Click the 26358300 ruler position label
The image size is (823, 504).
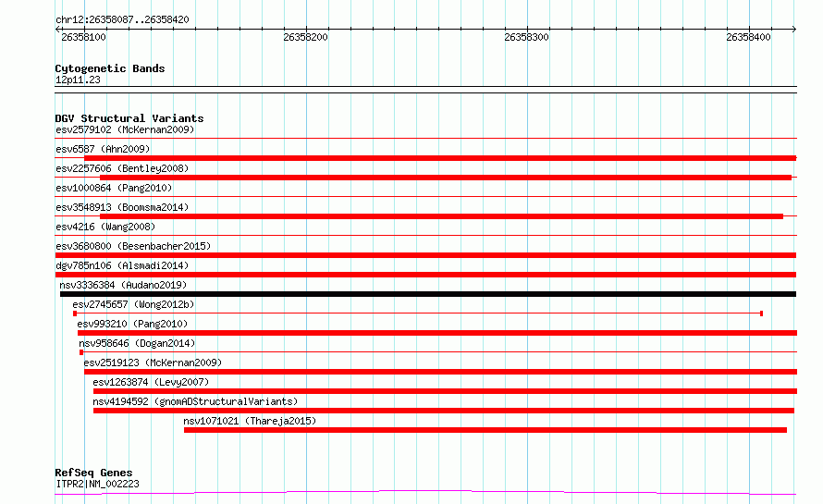(x=526, y=37)
